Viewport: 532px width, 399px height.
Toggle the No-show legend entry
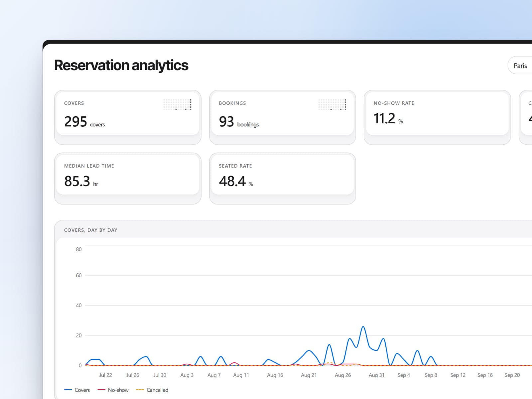point(113,390)
